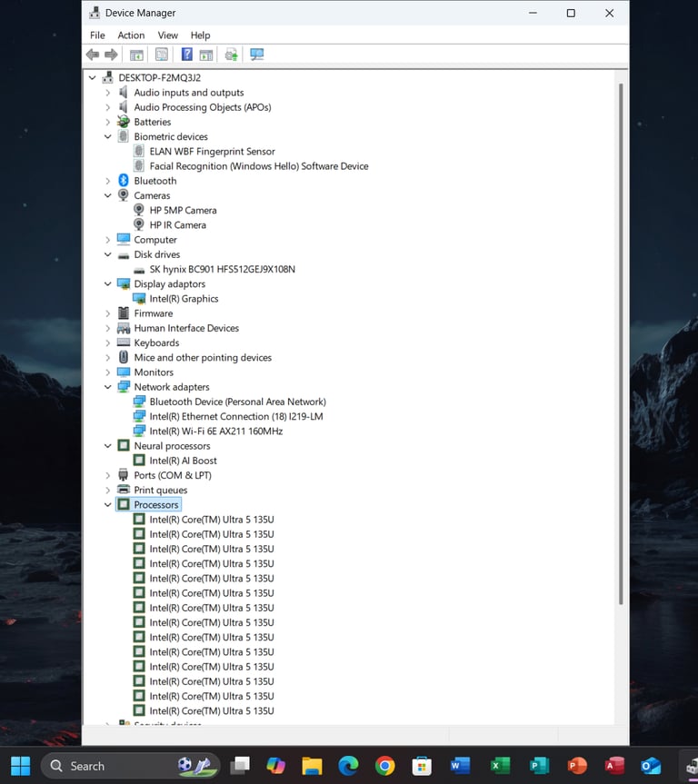Collapse the Cameras node
The image size is (698, 784).
pos(107,195)
